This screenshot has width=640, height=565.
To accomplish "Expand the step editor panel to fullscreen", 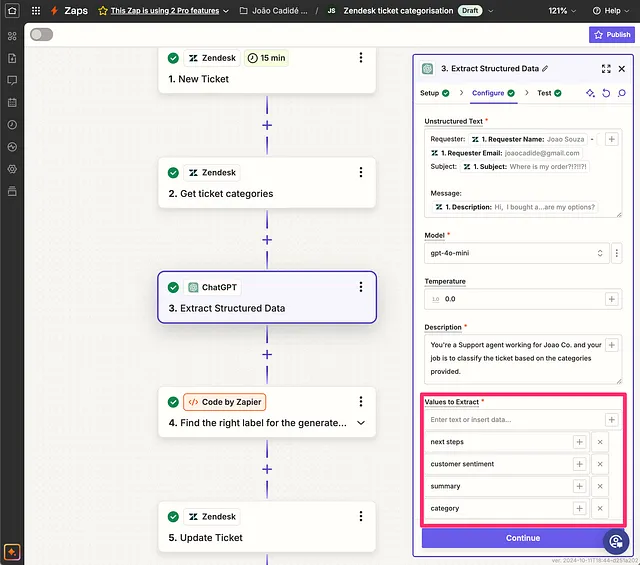I will point(606,69).
